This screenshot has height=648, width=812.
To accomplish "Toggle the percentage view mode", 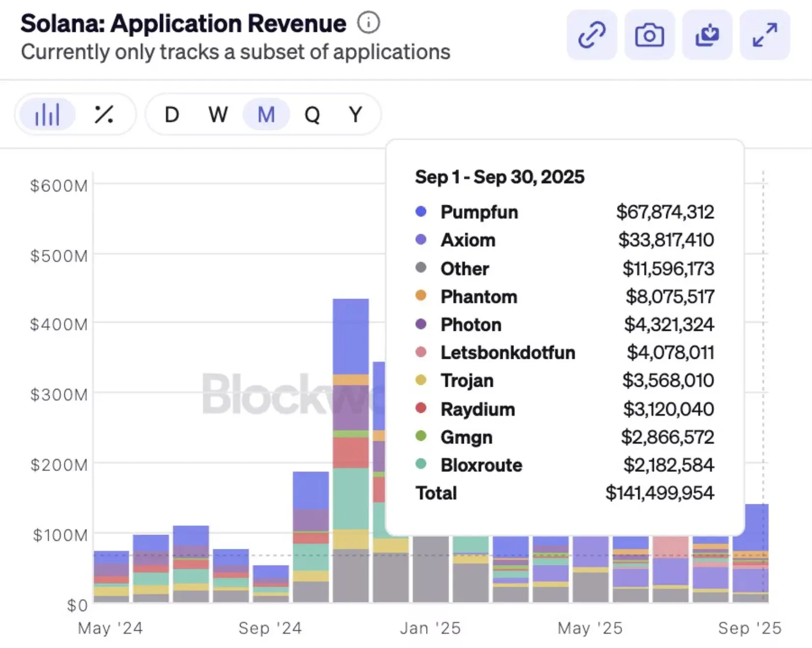I will [x=104, y=114].
